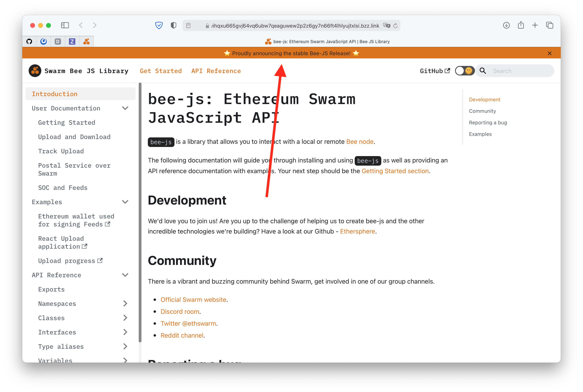
Task: Expand the Interfaces tree item
Action: coord(125,332)
